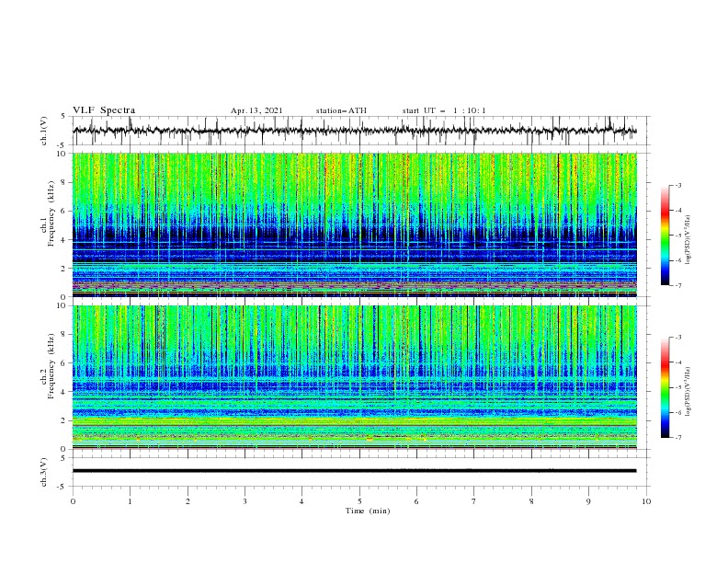Viewport: 728px width, 563px height.
Task: Click the ch.3 voltage trace panel
Action: (x=360, y=472)
